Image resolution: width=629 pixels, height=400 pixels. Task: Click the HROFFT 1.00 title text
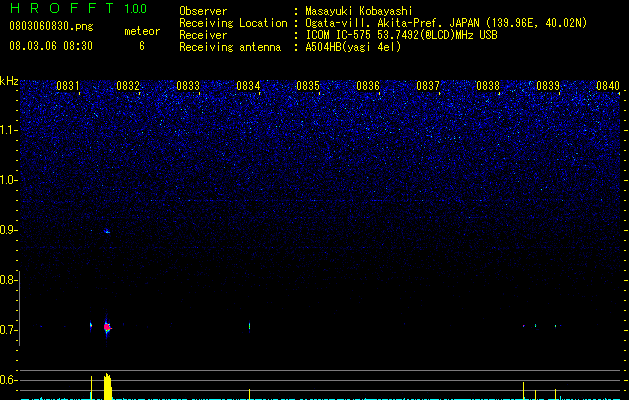coord(79,8)
